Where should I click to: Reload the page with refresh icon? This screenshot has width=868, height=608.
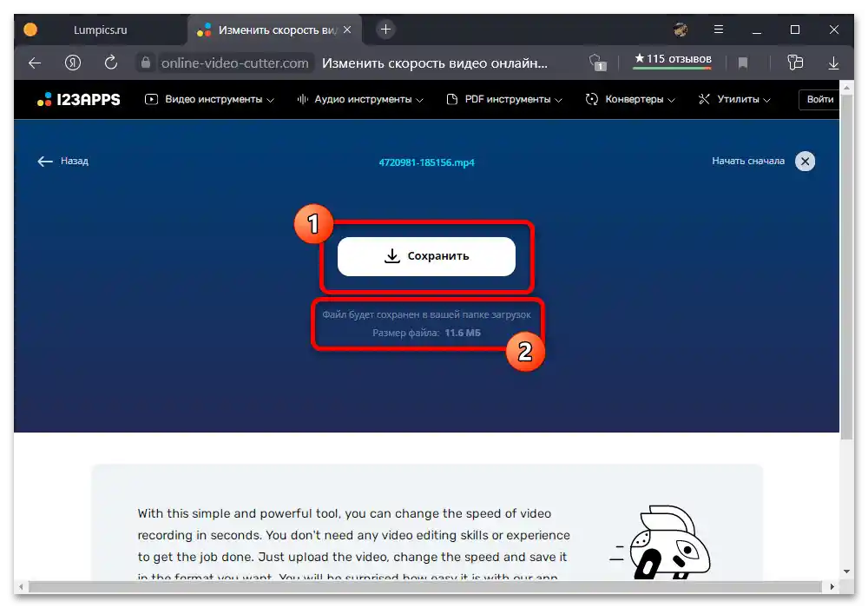click(111, 63)
